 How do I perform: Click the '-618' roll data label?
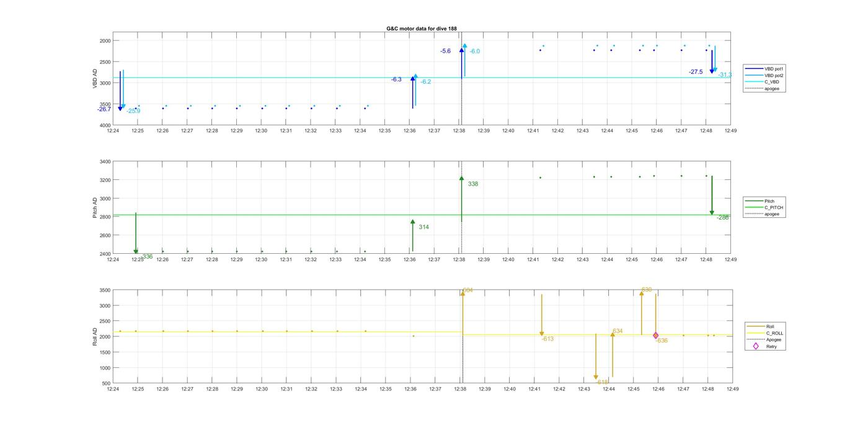coord(603,382)
